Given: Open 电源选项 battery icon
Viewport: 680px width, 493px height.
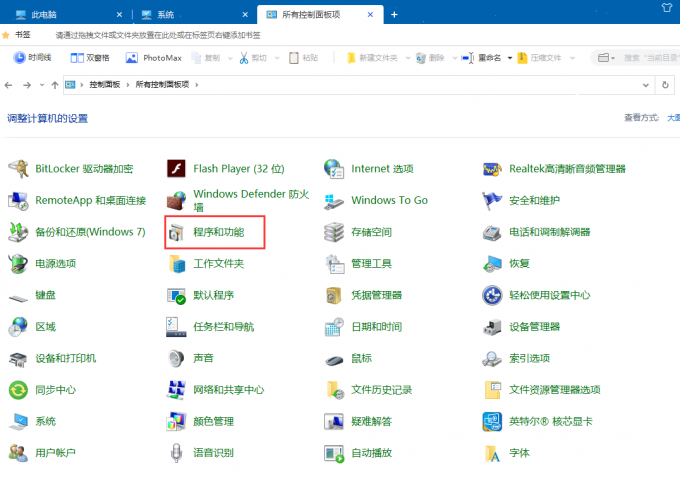Looking at the screenshot, I should pos(18,264).
